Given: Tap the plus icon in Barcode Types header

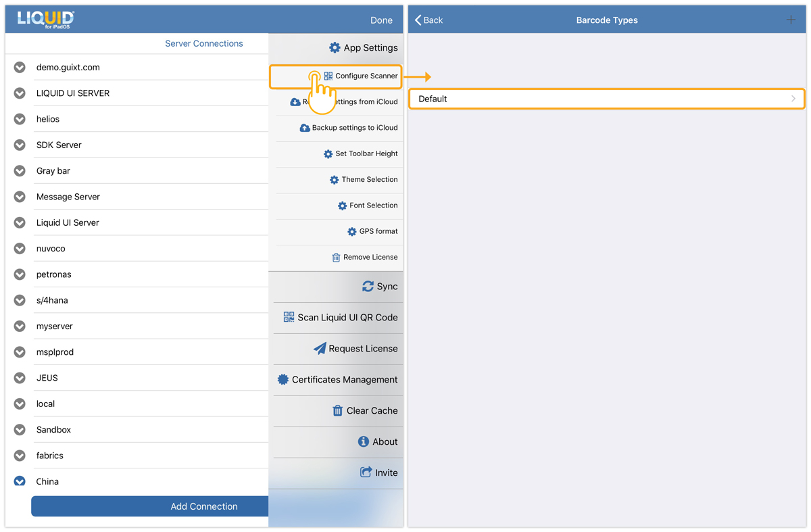Looking at the screenshot, I should click(790, 20).
